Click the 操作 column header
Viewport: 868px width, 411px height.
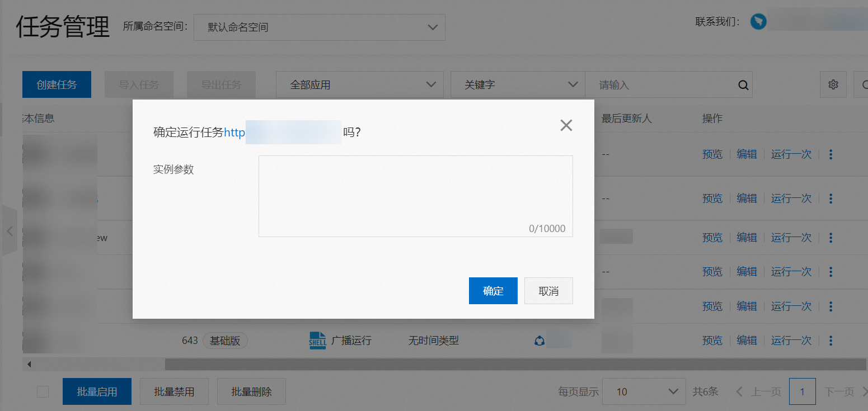click(712, 119)
